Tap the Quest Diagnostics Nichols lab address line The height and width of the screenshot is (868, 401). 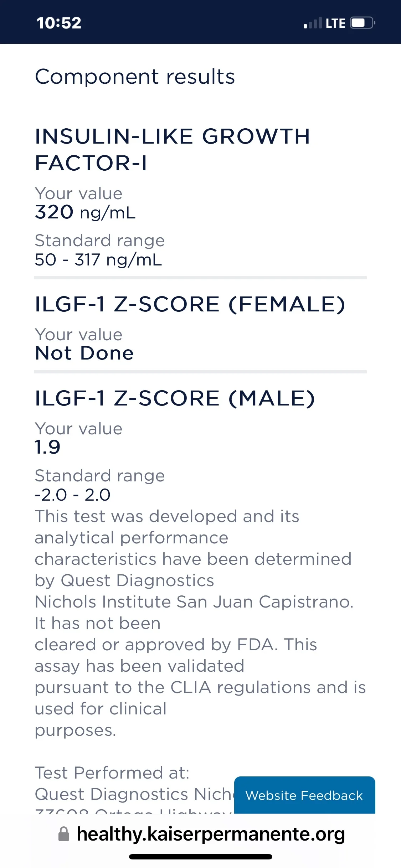(x=134, y=794)
